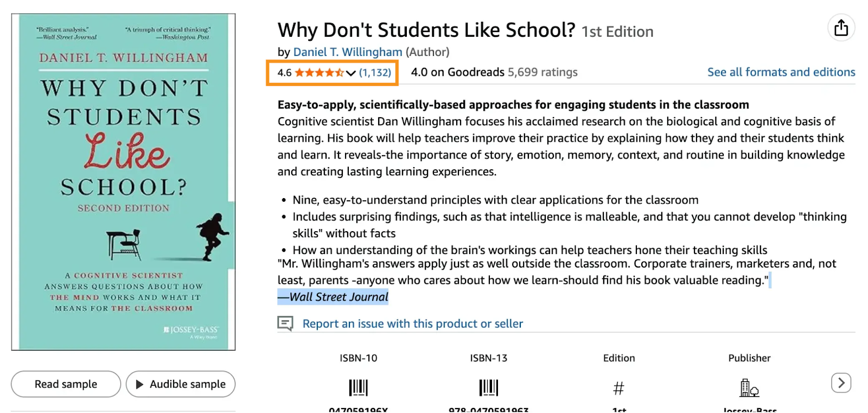Image resolution: width=868 pixels, height=413 pixels.
Task: Click the Publisher label
Action: tap(749, 358)
